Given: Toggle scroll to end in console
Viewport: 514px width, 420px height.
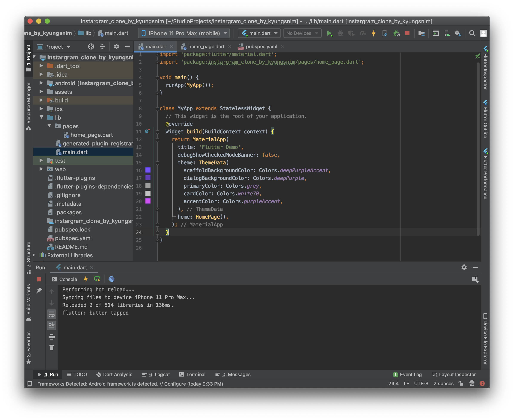Looking at the screenshot, I should point(51,325).
